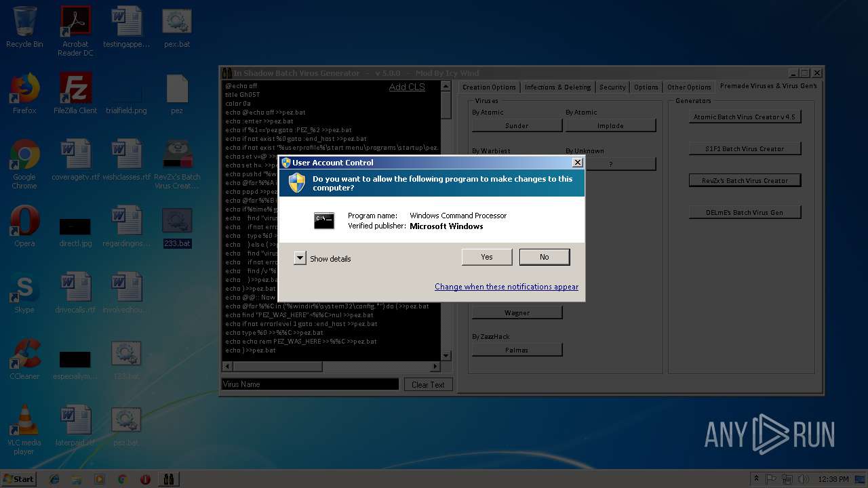Switch to the Creation Options tab
The height and width of the screenshot is (488, 868).
pos(489,87)
